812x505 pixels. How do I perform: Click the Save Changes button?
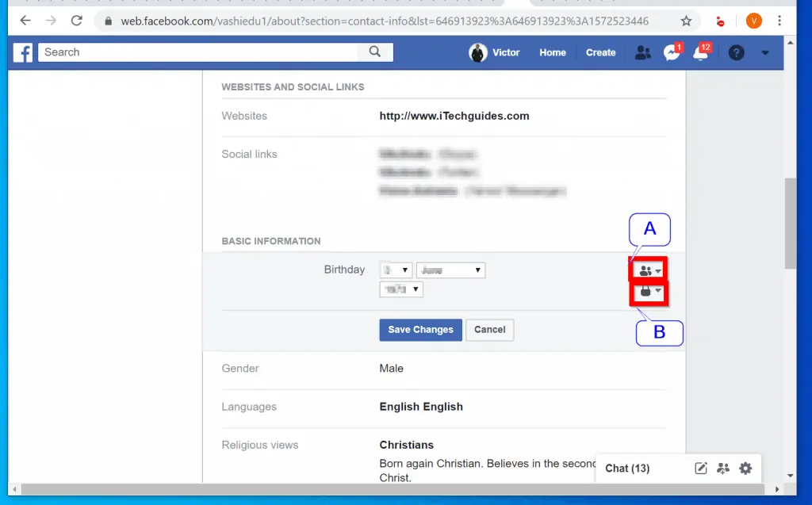point(420,330)
